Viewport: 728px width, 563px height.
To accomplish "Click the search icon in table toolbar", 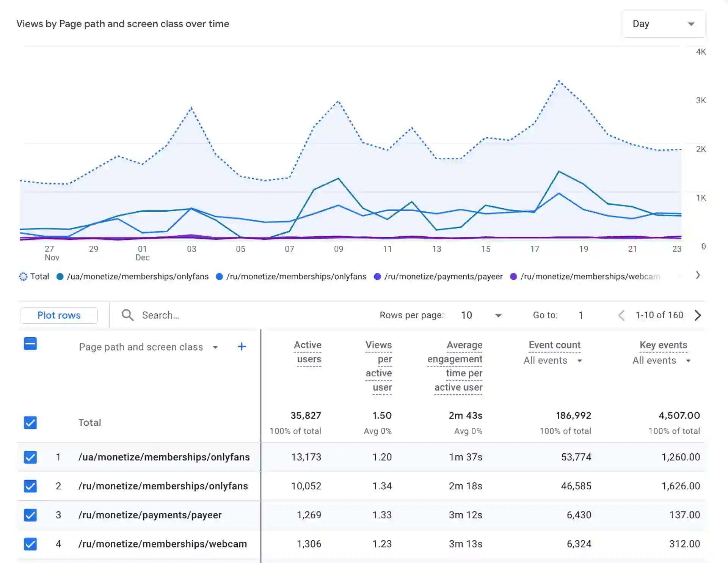I will tap(127, 315).
